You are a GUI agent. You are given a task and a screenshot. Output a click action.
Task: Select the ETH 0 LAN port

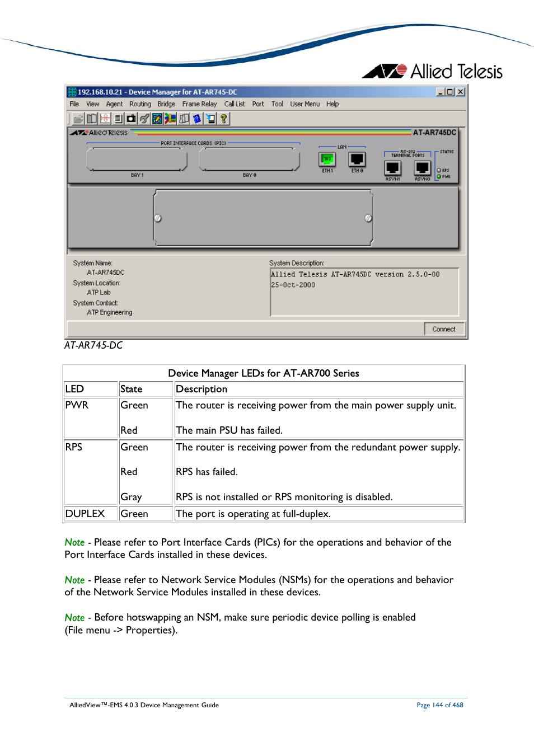pyautogui.click(x=357, y=159)
